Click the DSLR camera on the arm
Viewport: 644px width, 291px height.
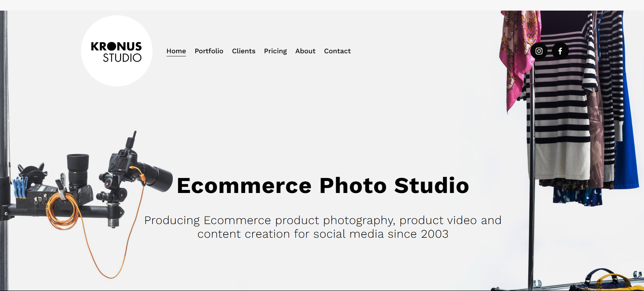[x=123, y=161]
